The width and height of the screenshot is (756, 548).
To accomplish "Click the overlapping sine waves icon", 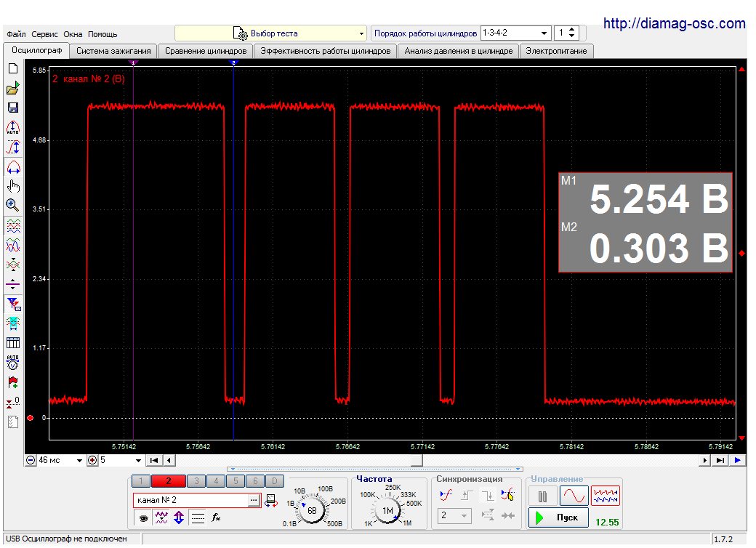I will click(x=13, y=245).
